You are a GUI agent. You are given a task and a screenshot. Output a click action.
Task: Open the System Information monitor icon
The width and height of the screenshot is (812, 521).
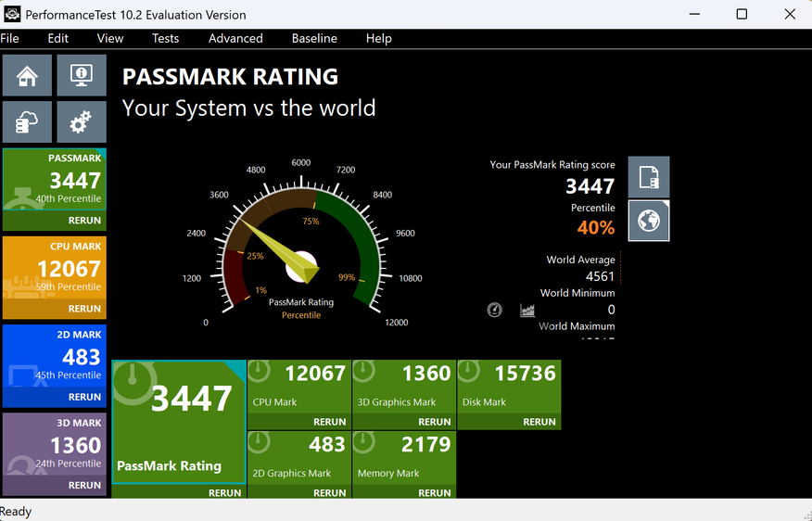82,76
